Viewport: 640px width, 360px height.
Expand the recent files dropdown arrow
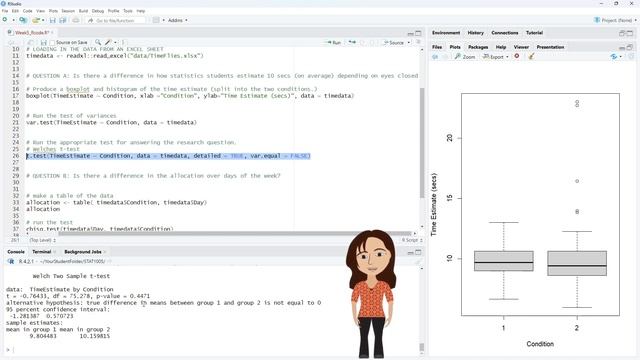(x=43, y=20)
